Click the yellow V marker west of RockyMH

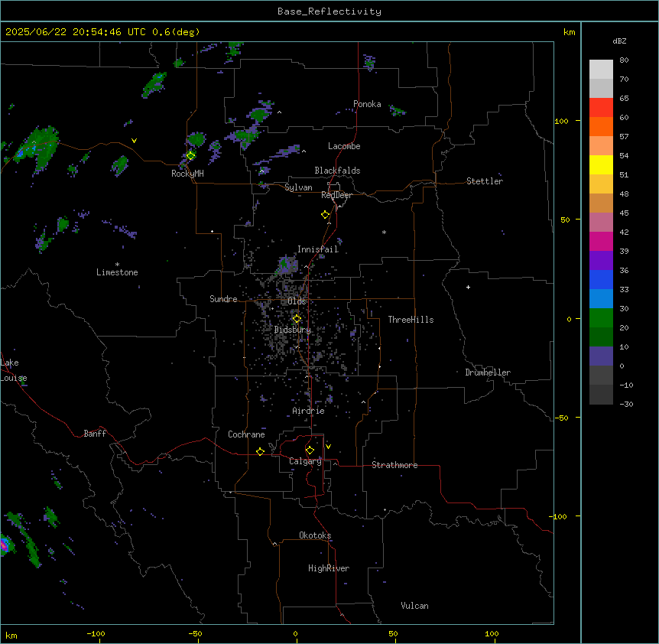134,141
